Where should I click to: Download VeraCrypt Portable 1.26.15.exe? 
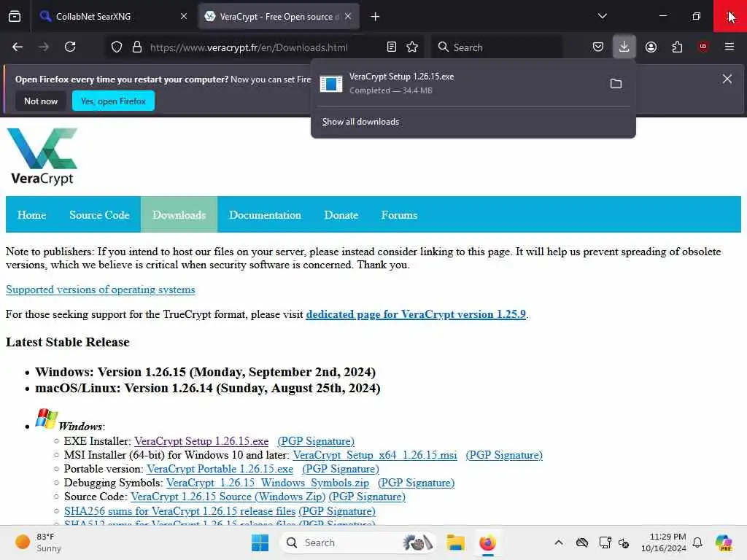pyautogui.click(x=220, y=469)
